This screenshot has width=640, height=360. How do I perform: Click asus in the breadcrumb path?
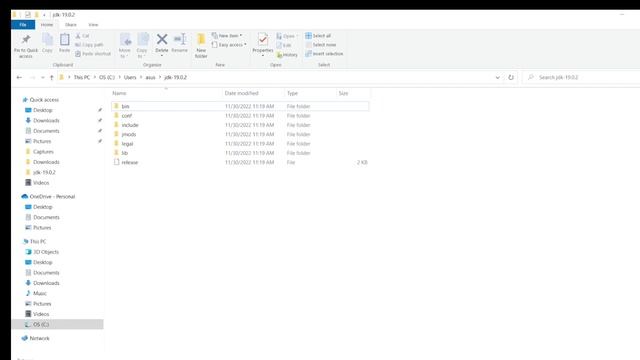(150, 77)
